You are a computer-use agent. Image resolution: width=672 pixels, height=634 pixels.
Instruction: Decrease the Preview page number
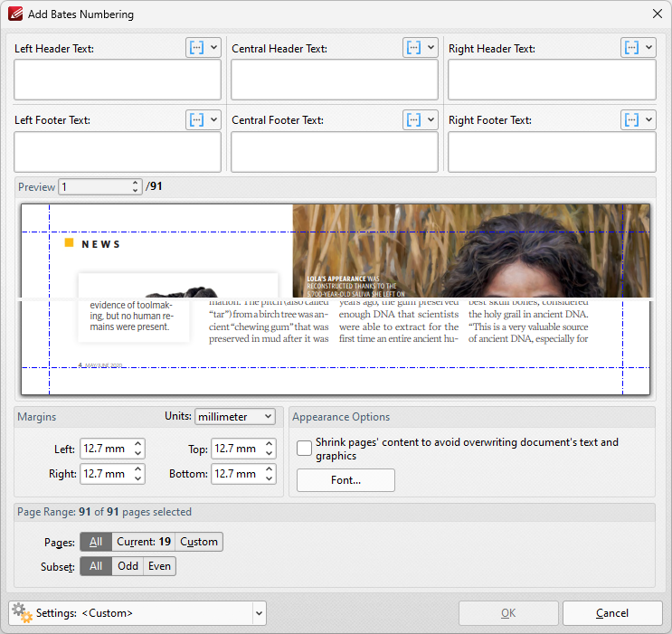click(136, 191)
